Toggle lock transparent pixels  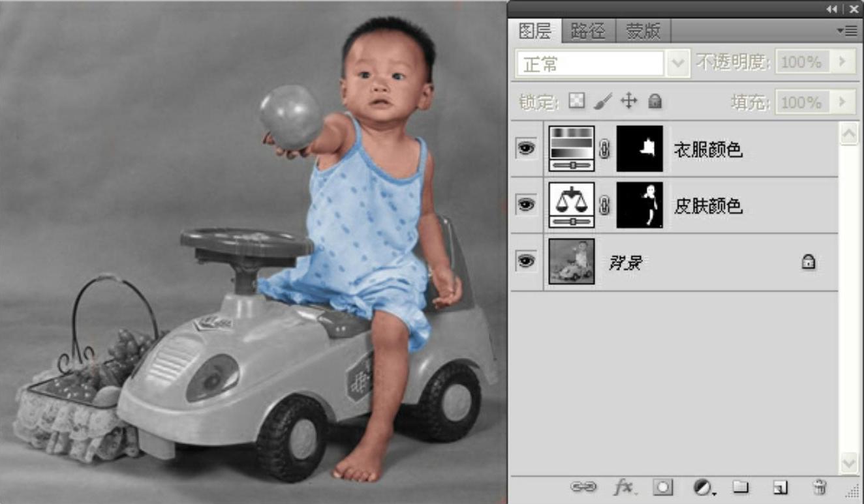[x=577, y=101]
